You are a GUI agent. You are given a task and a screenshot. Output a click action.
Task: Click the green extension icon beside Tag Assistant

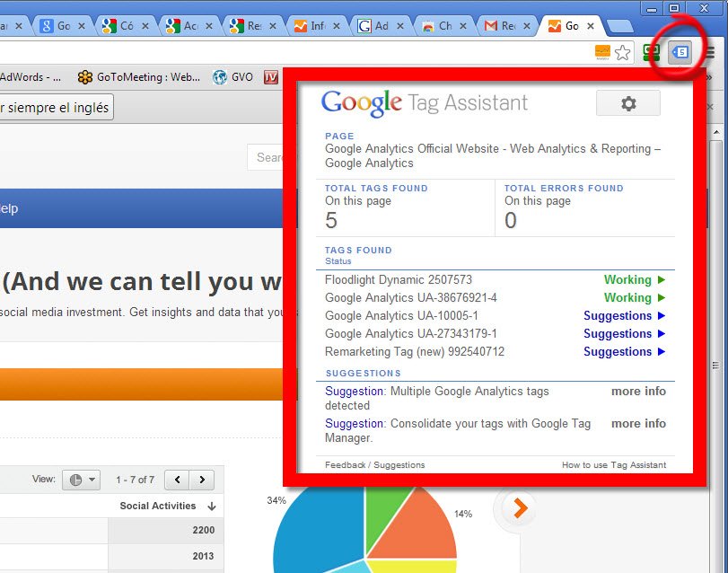[650, 53]
